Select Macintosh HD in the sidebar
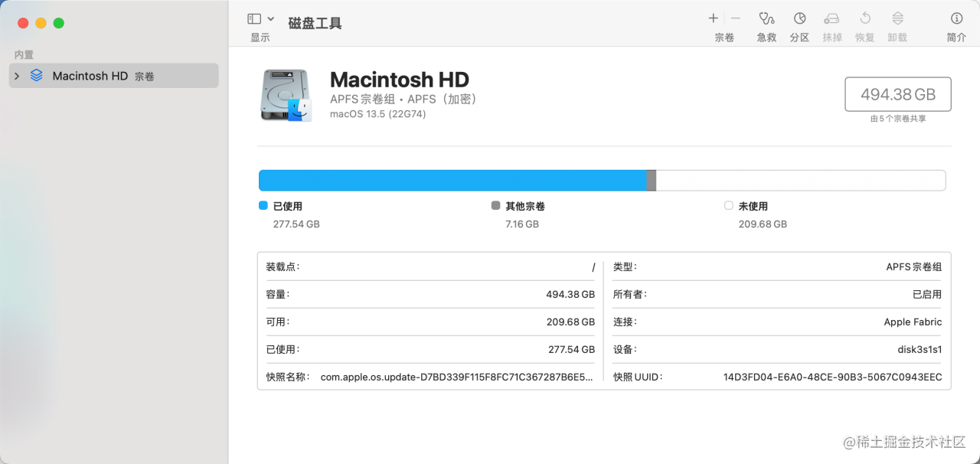Viewport: 980px width, 464px height. 114,76
